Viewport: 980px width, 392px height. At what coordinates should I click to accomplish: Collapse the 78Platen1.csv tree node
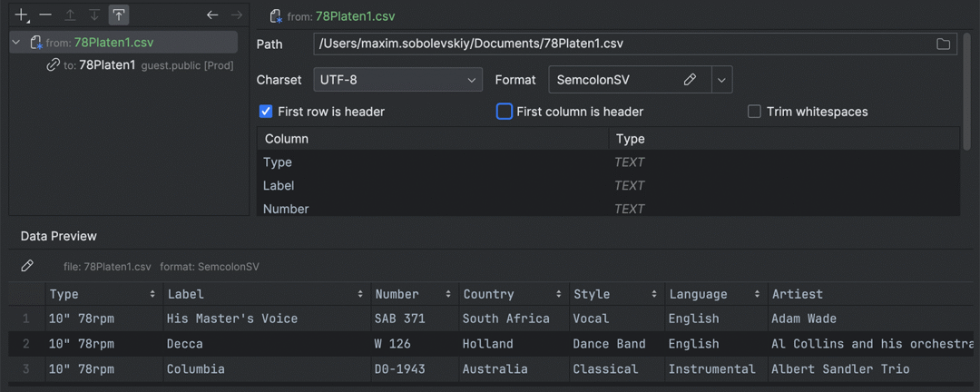coord(16,43)
